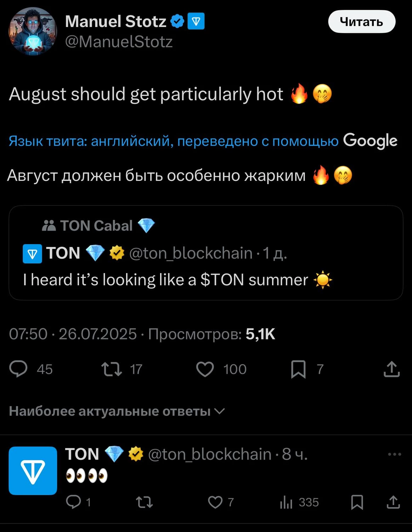Click Manuel Stotz's blue verified badge
The image size is (412, 532).
[x=177, y=21]
